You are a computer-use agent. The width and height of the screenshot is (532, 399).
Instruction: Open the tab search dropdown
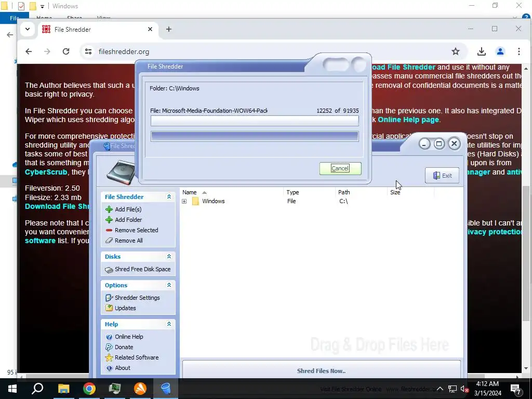coord(28,29)
